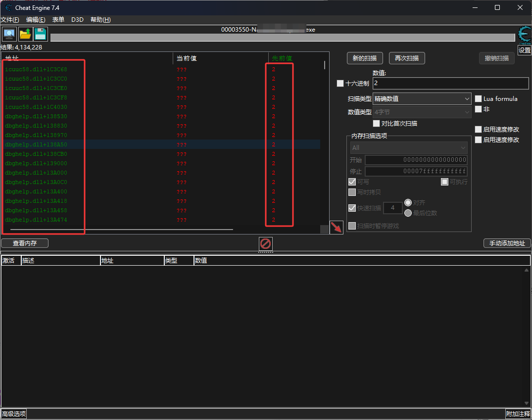Viewport: 532px width, 420px height.
Task: Click the 激活 column header in address table
Action: [x=11, y=261]
